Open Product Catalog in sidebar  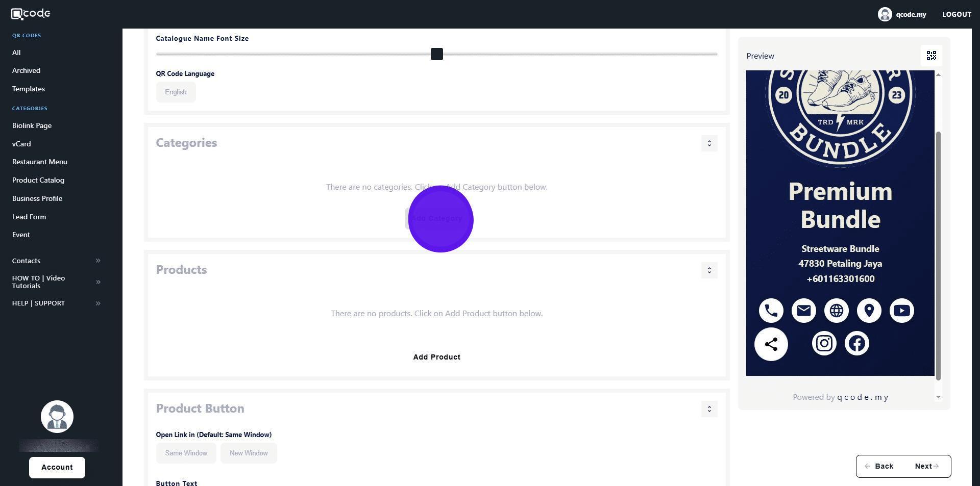click(x=38, y=180)
